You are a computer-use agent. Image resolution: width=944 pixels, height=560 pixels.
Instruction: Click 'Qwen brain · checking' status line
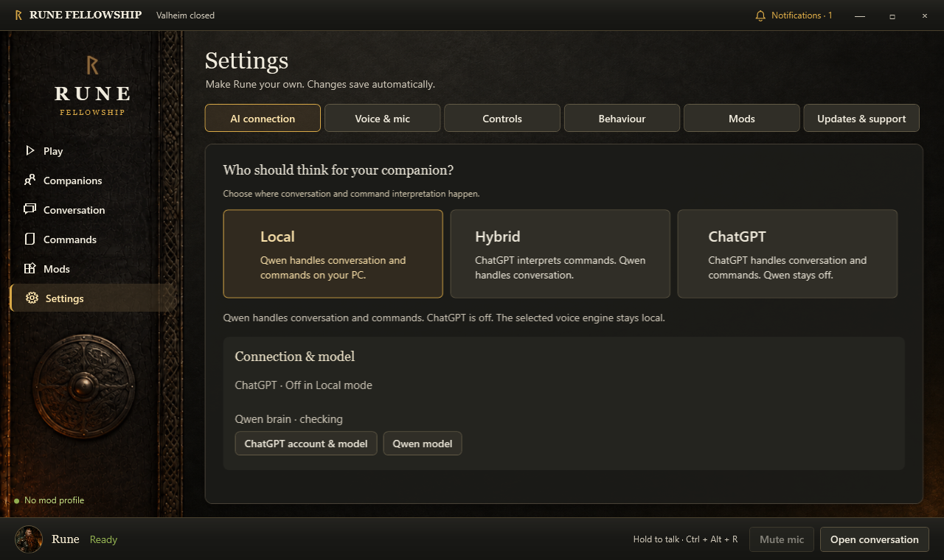click(x=288, y=419)
